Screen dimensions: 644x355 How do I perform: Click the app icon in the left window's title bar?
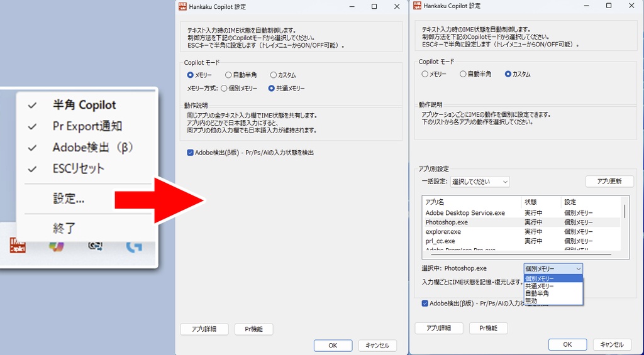pyautogui.click(x=182, y=6)
